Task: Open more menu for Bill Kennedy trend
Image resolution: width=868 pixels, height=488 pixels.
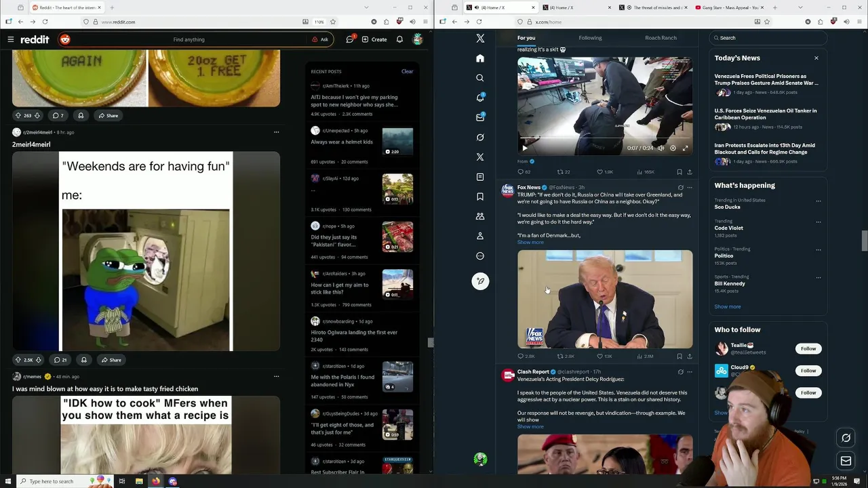Action: point(818,277)
